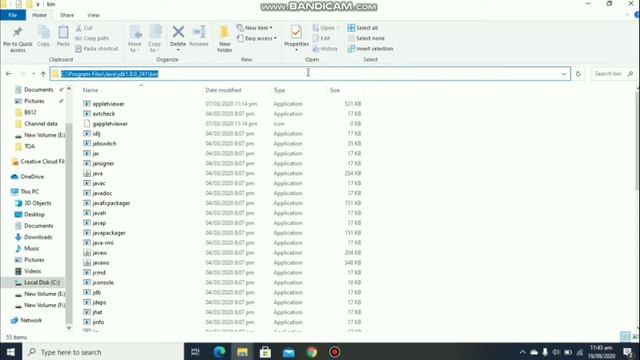The height and width of the screenshot is (360, 640).
Task: Refresh the current folder view
Action: (x=578, y=74)
